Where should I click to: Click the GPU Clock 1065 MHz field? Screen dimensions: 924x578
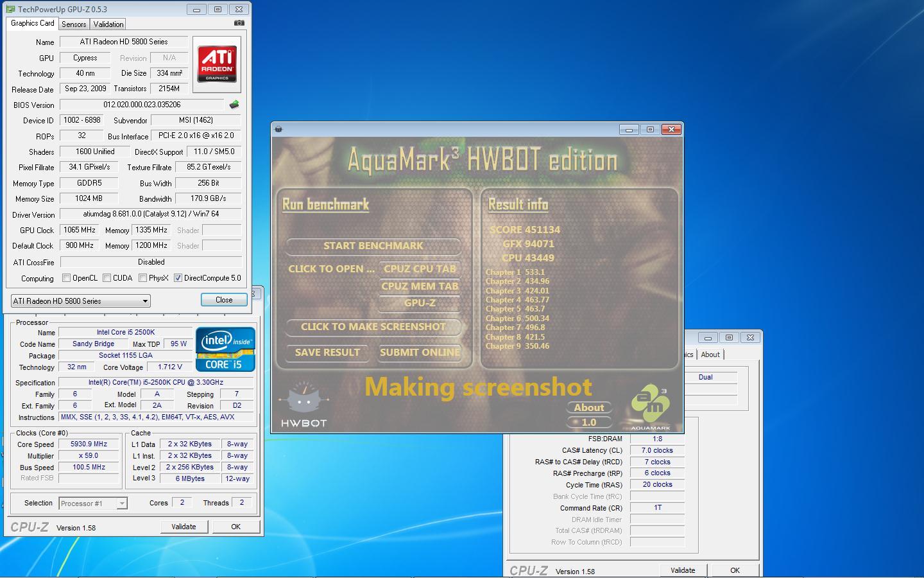[x=80, y=230]
